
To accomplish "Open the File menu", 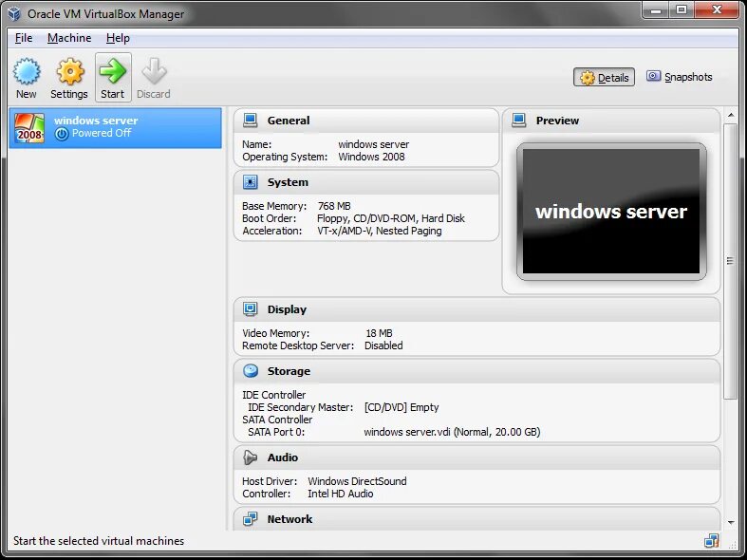I will pos(24,38).
